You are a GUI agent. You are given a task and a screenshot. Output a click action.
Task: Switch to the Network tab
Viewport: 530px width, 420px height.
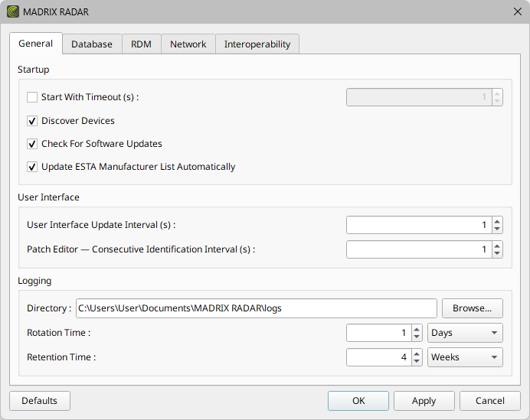click(188, 44)
